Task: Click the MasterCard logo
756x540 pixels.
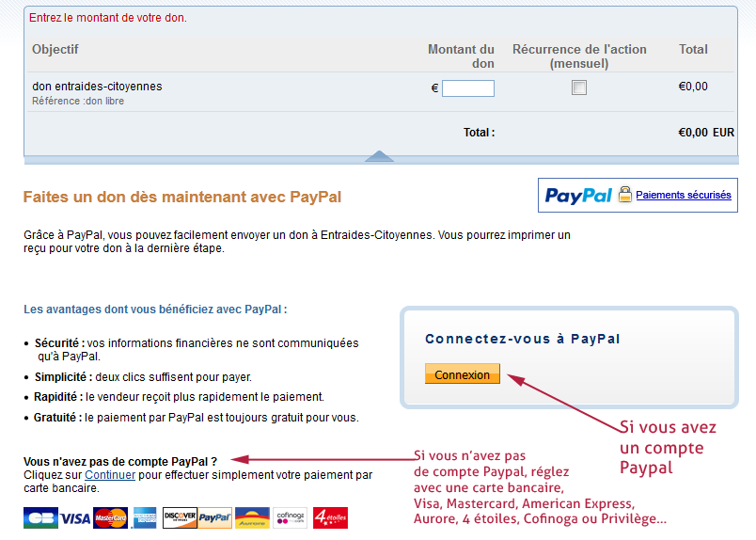Action: pyautogui.click(x=110, y=517)
